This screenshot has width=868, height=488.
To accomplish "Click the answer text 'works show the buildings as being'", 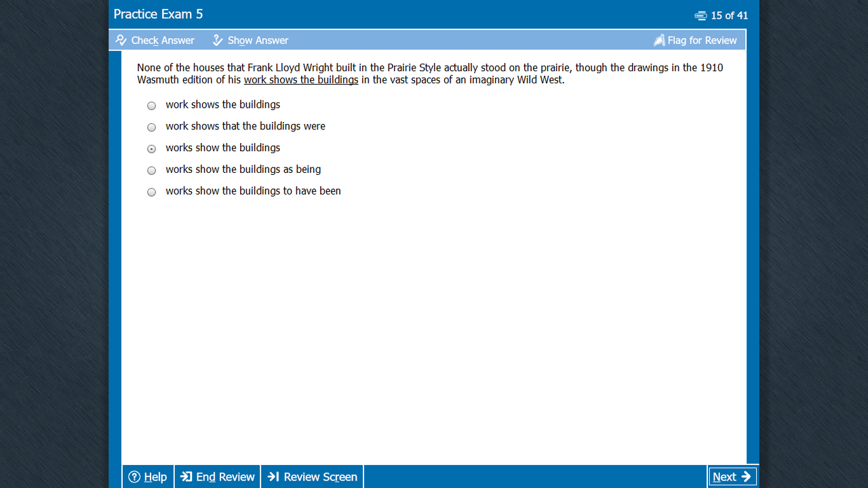I will click(243, 169).
